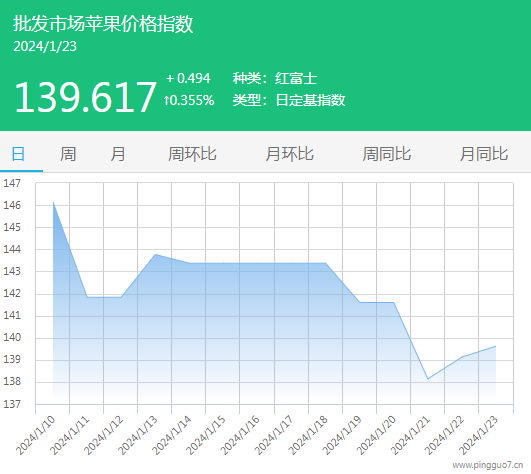531x474 pixels.
Task: Open the 周环比 tab
Action: (x=192, y=154)
